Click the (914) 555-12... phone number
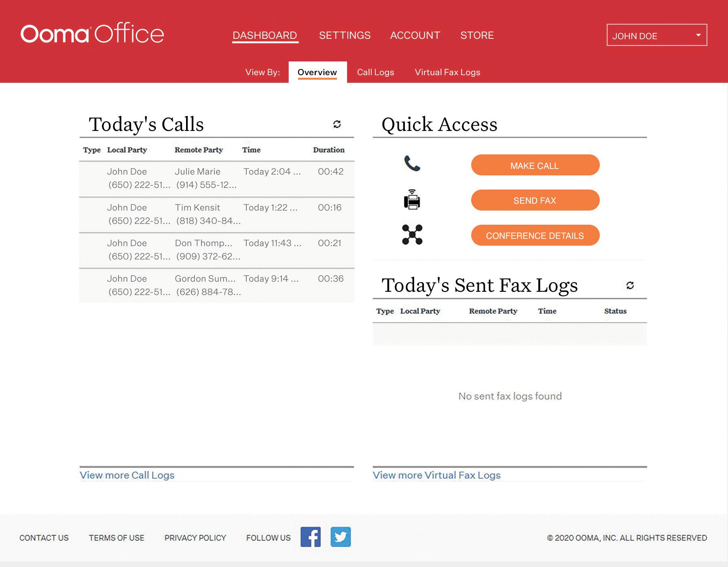Viewport: 728px width, 567px height. [x=207, y=185]
